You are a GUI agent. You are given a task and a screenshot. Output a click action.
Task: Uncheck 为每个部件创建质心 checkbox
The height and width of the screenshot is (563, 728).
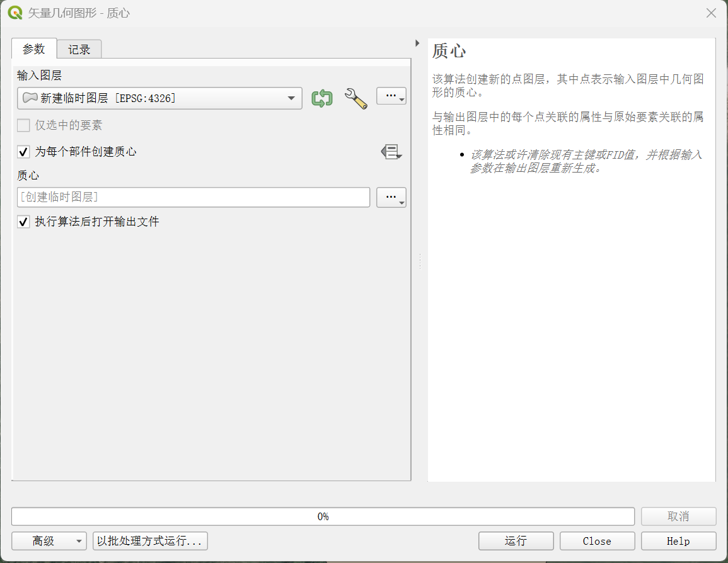[x=24, y=152]
